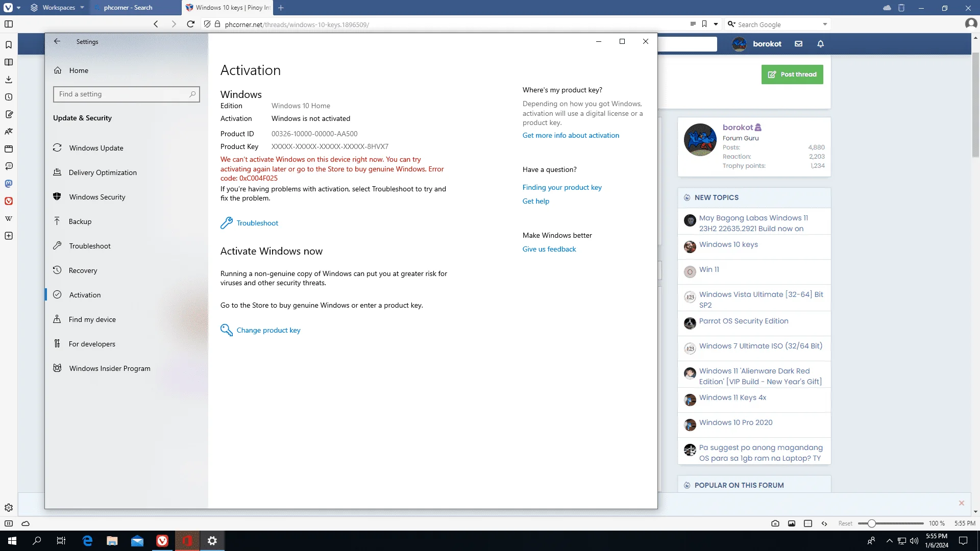The image size is (980, 551).
Task: Open Get more info about activation
Action: (x=571, y=135)
